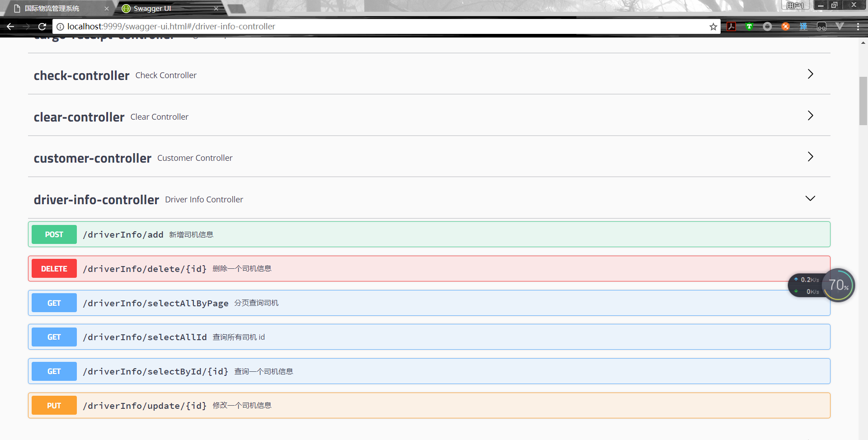Image resolution: width=868 pixels, height=440 pixels.
Task: Switch to the 国际物流管理系统 tab
Action: click(x=59, y=9)
